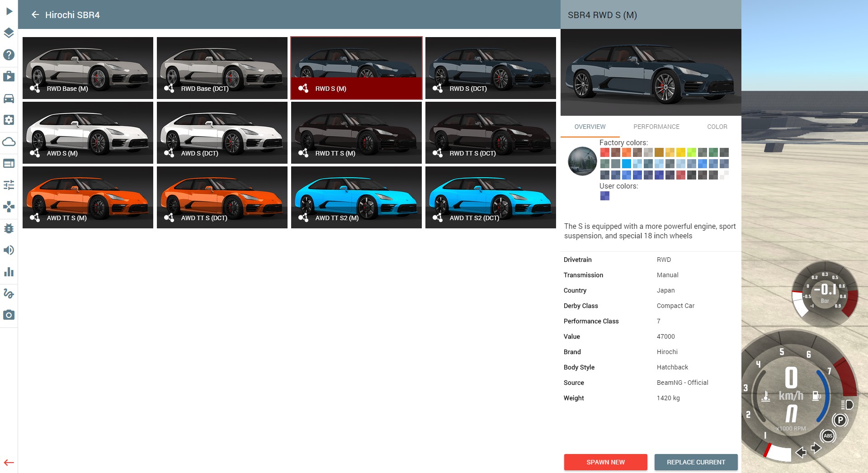Open the Play menu icon in sidebar
The height and width of the screenshot is (473, 868).
(x=9, y=11)
